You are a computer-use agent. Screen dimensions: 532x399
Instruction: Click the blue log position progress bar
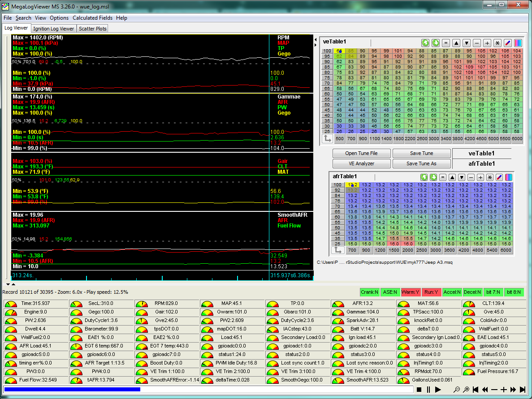(x=72, y=390)
